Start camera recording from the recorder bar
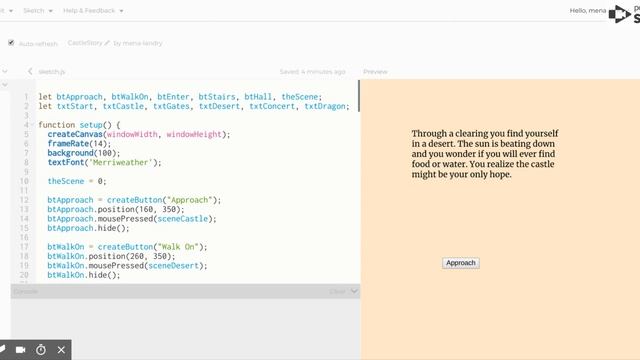The image size is (640, 360). click(20, 350)
